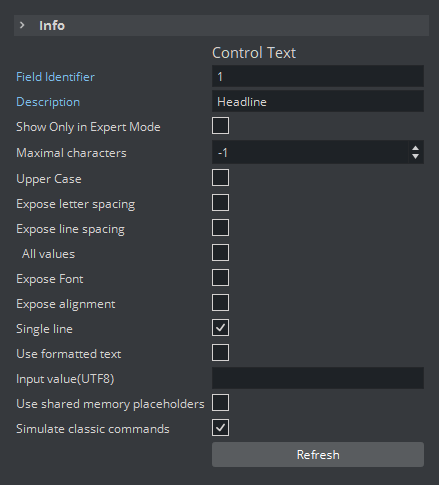This screenshot has height=485, width=439.
Task: Enable Use formatted text
Action: [x=220, y=353]
